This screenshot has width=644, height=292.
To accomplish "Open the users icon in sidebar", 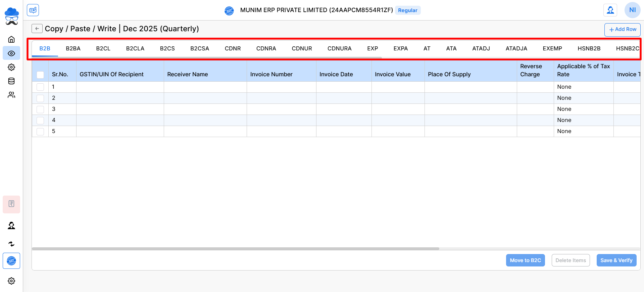I will pyautogui.click(x=11, y=95).
